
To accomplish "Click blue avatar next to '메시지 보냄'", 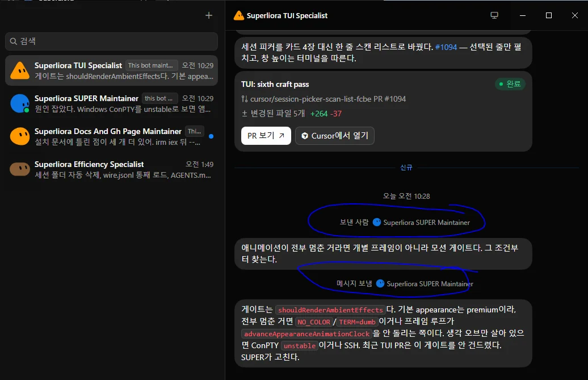I will coord(380,283).
